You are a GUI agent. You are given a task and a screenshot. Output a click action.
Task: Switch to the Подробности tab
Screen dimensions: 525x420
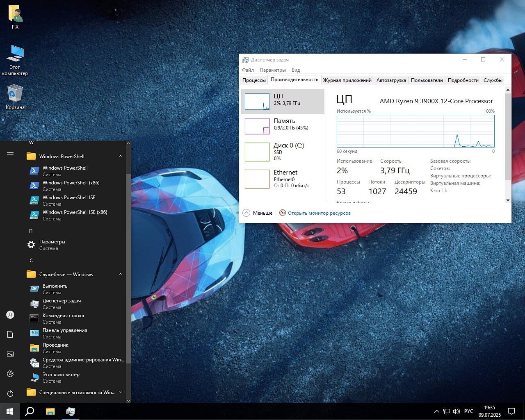(463, 80)
